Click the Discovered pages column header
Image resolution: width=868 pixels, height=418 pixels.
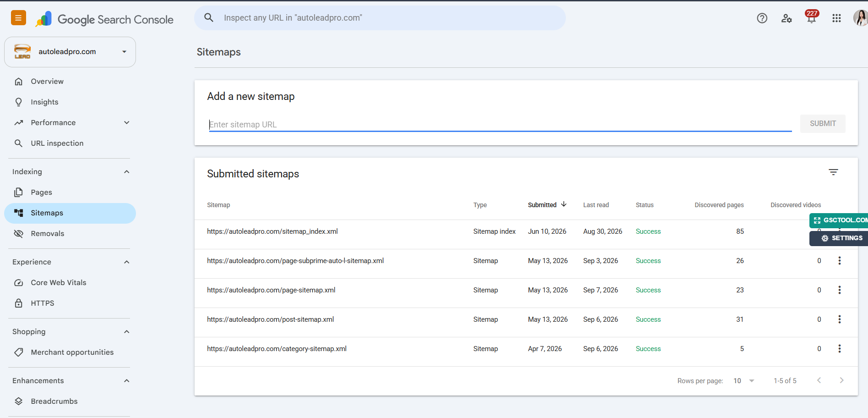(719, 205)
